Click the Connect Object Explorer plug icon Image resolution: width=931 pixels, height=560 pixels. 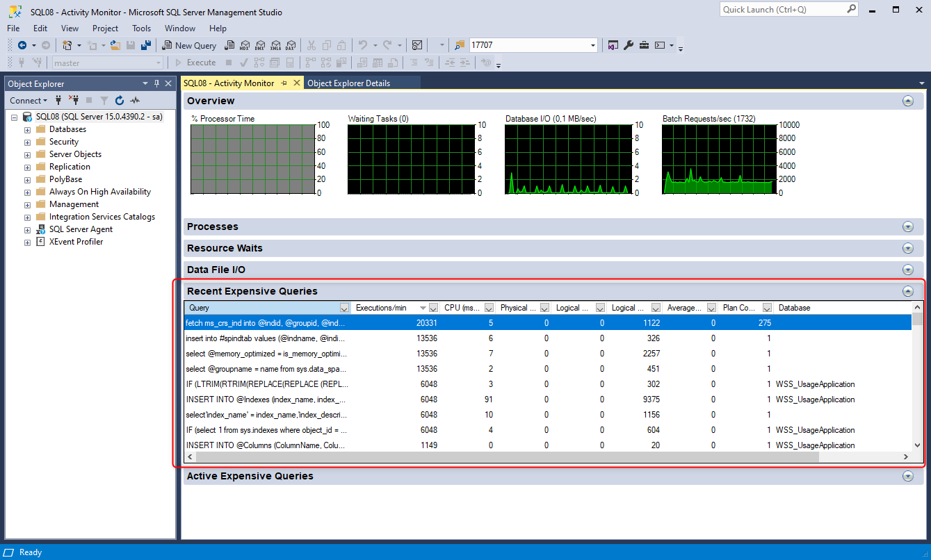click(58, 100)
